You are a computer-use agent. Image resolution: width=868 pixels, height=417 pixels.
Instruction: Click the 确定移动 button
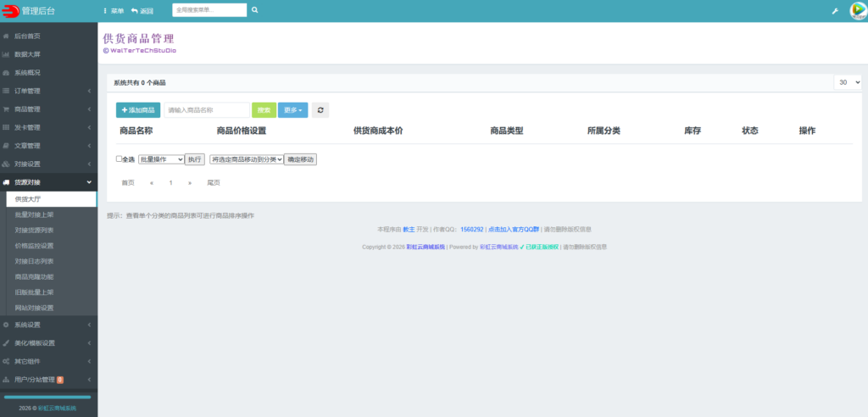tap(300, 159)
